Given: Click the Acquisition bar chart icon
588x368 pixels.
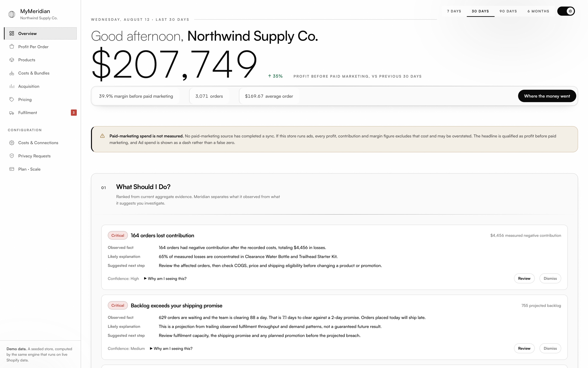Looking at the screenshot, I should click(12, 86).
